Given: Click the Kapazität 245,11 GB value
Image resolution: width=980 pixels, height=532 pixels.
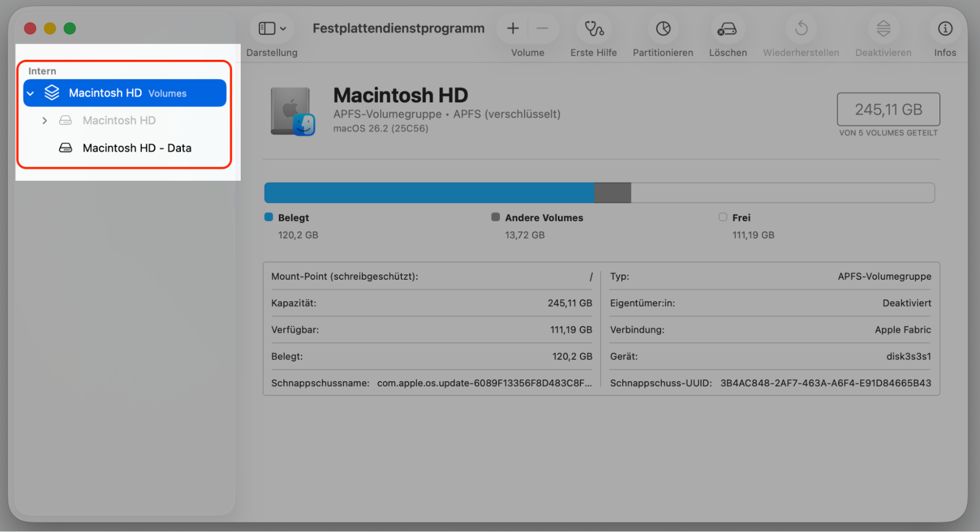Looking at the screenshot, I should pyautogui.click(x=570, y=303).
